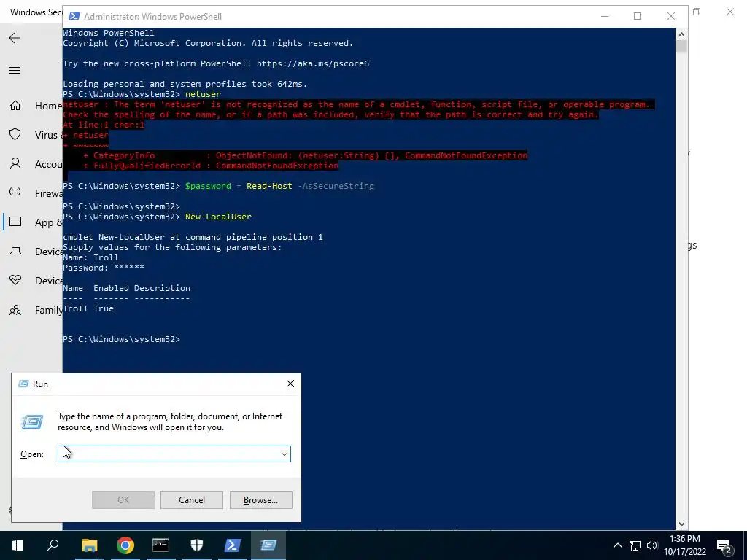The image size is (747, 560).
Task: Show hidden tray icons chevron
Action: tap(617, 545)
